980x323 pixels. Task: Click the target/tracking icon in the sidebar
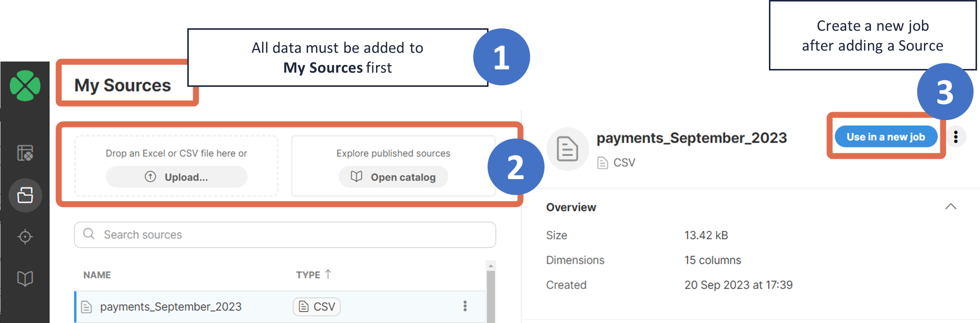[25, 237]
